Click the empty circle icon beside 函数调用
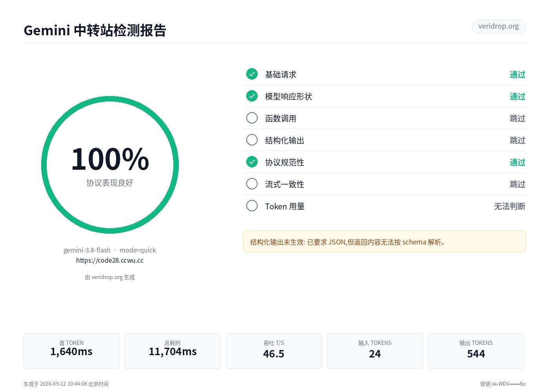Viewport: 549px width, 392px height. click(x=252, y=118)
